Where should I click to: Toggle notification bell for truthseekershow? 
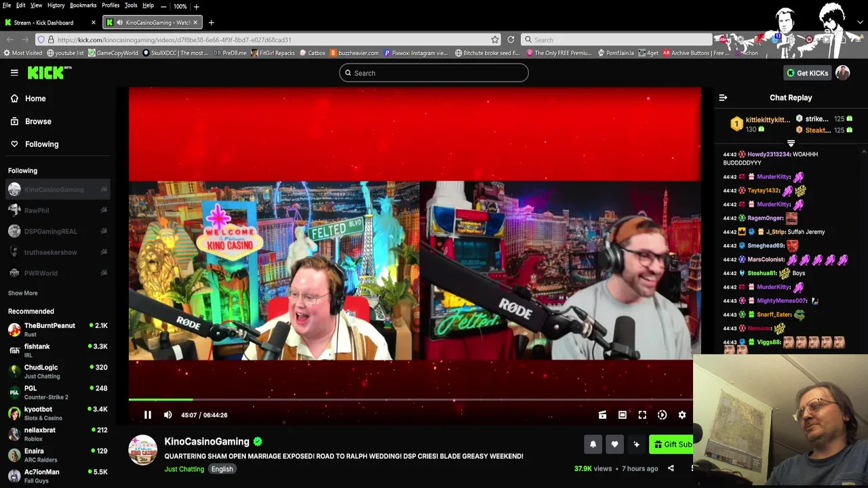pos(104,252)
